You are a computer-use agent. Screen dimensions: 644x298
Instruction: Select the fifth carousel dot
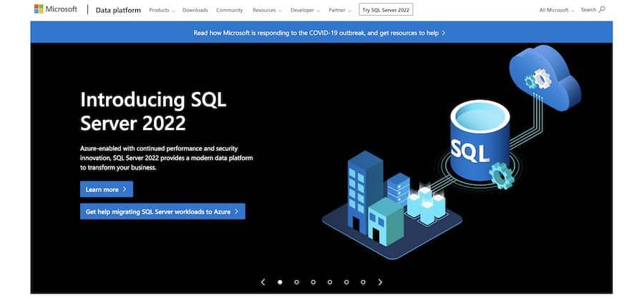click(x=346, y=282)
